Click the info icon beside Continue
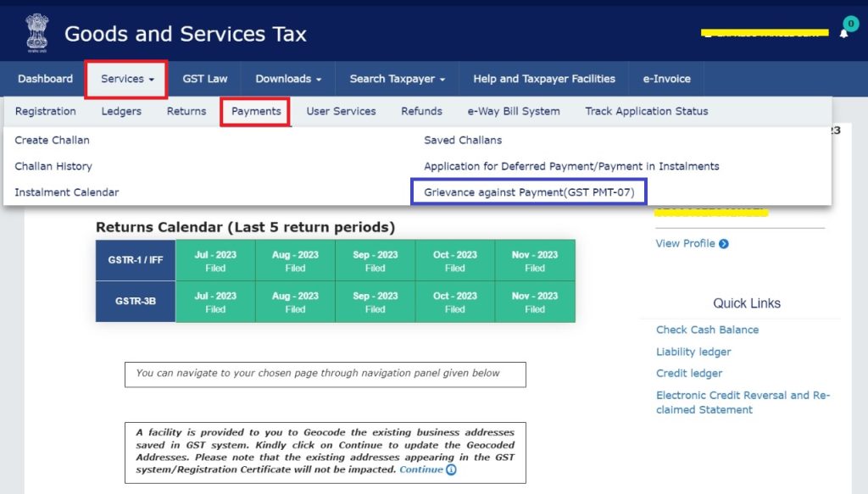This screenshot has height=494, width=868. 451,469
